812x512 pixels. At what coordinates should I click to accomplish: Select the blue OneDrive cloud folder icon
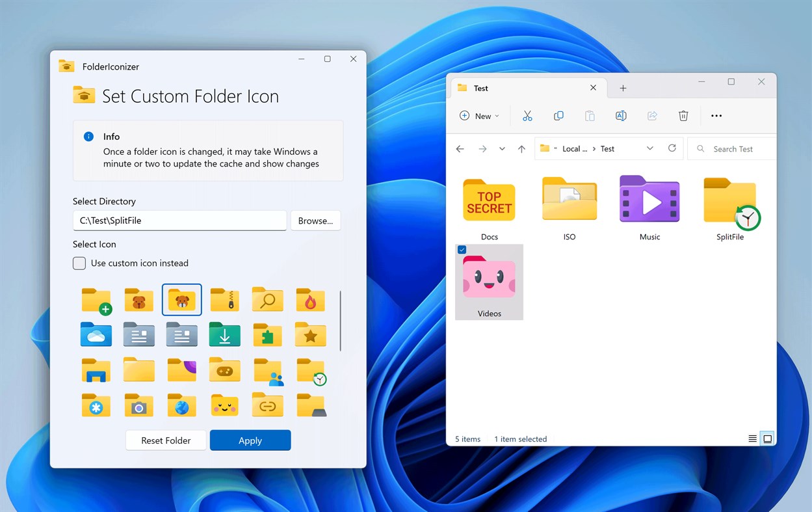pyautogui.click(x=96, y=335)
